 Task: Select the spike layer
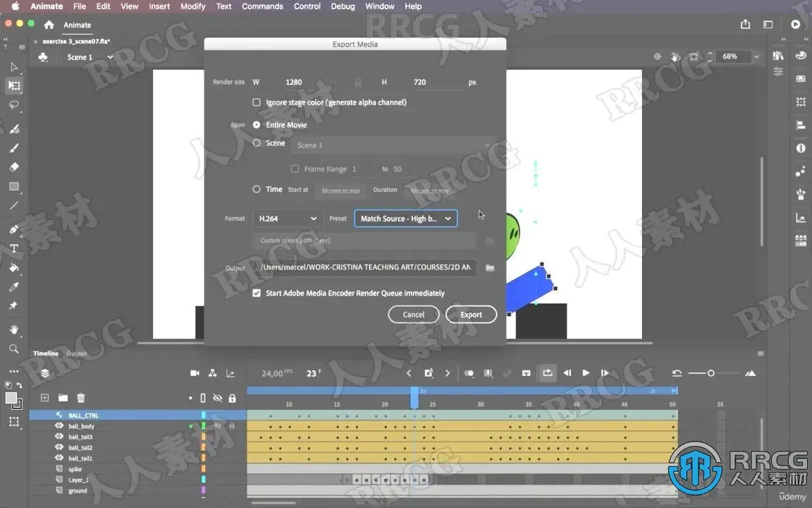click(x=75, y=469)
